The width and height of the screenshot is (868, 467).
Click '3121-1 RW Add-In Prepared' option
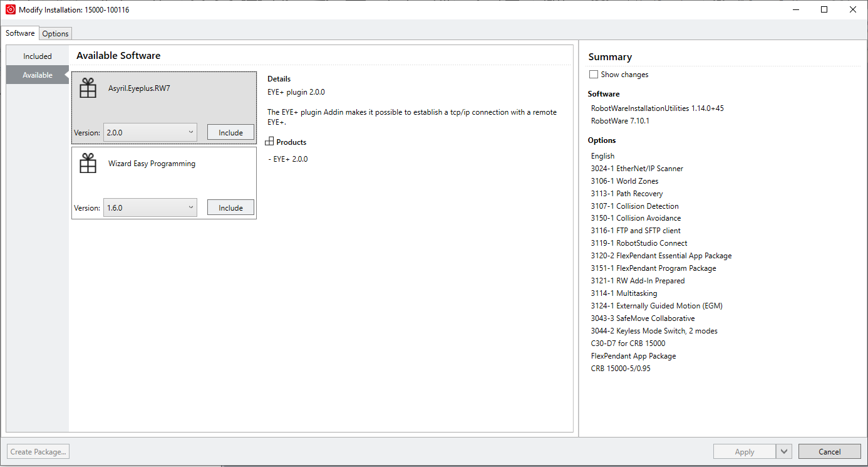point(638,281)
